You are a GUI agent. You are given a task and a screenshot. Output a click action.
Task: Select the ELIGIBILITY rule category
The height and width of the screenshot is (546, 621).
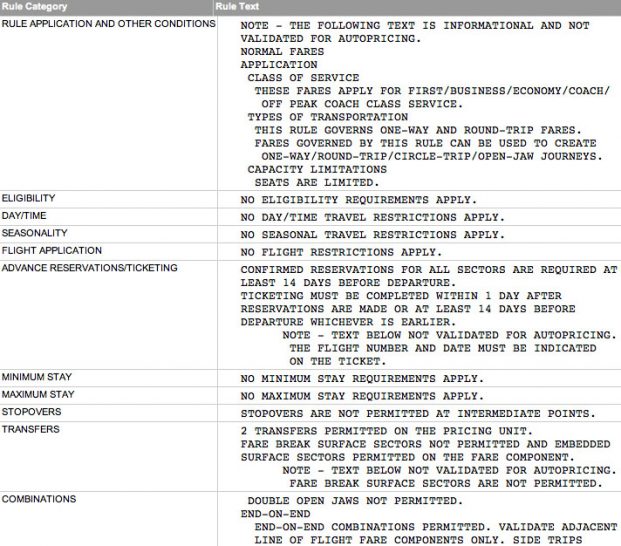pos(28,198)
